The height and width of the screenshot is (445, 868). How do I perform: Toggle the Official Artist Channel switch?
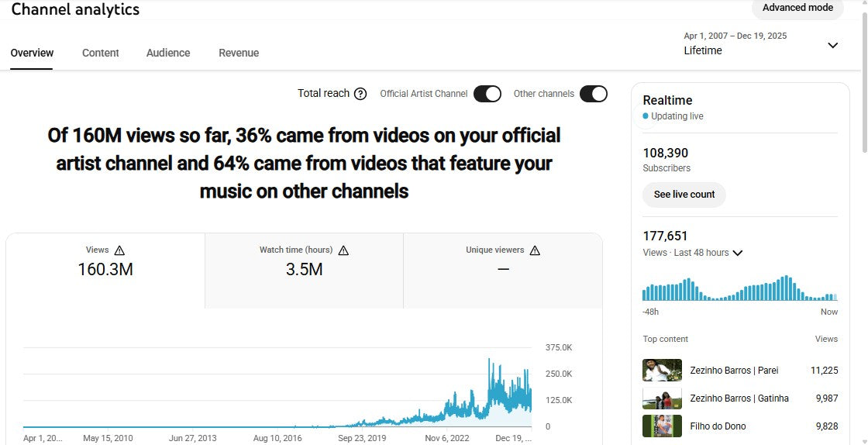click(487, 94)
